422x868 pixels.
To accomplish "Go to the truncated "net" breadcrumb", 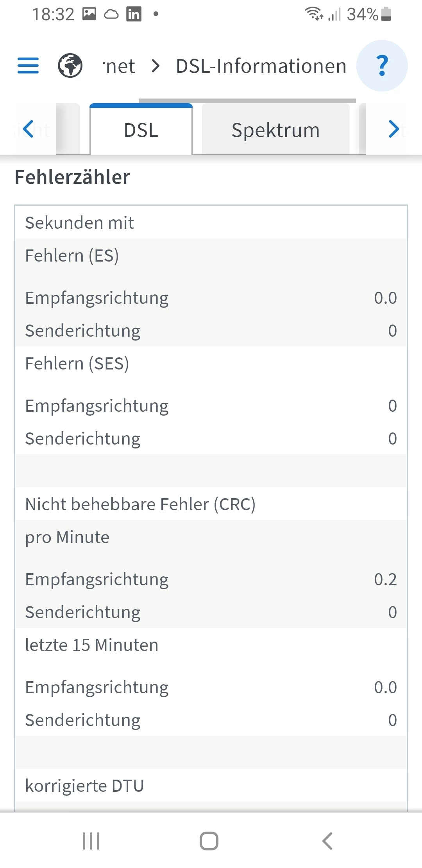I will point(120,66).
